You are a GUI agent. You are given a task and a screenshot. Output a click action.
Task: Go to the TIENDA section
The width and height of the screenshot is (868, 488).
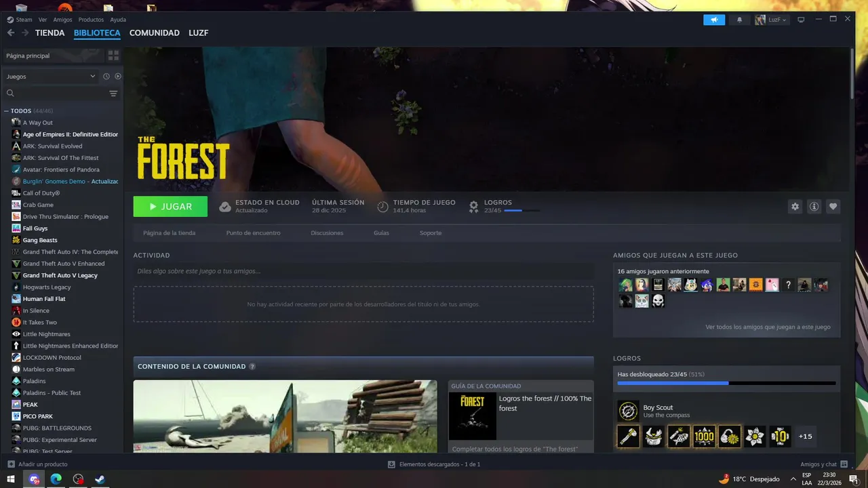coord(50,33)
